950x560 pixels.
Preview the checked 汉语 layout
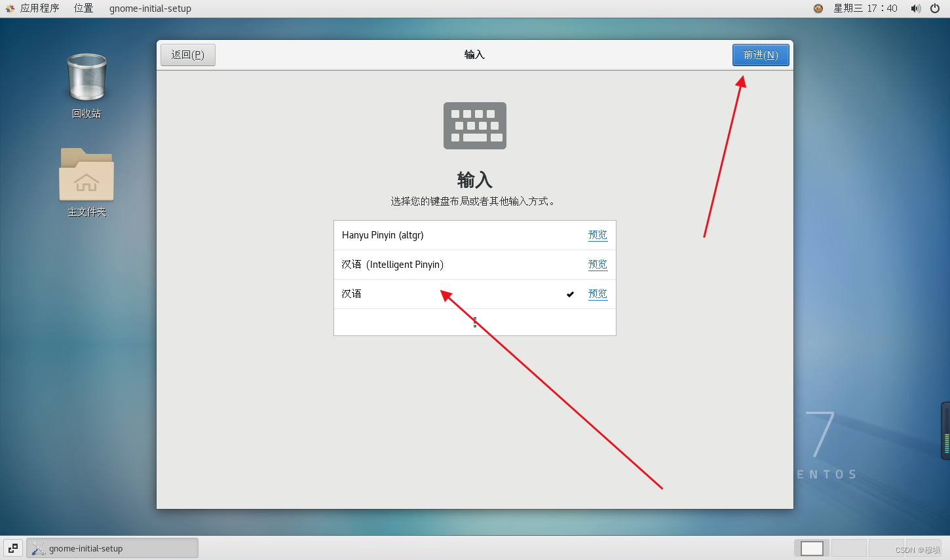598,294
